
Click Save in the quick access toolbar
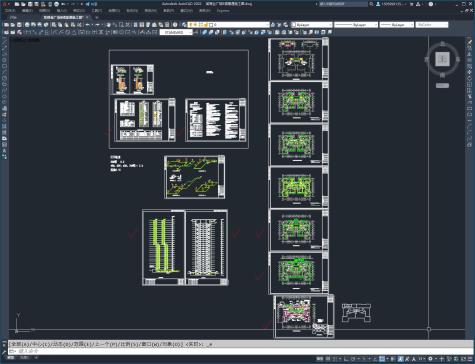tap(30, 4)
